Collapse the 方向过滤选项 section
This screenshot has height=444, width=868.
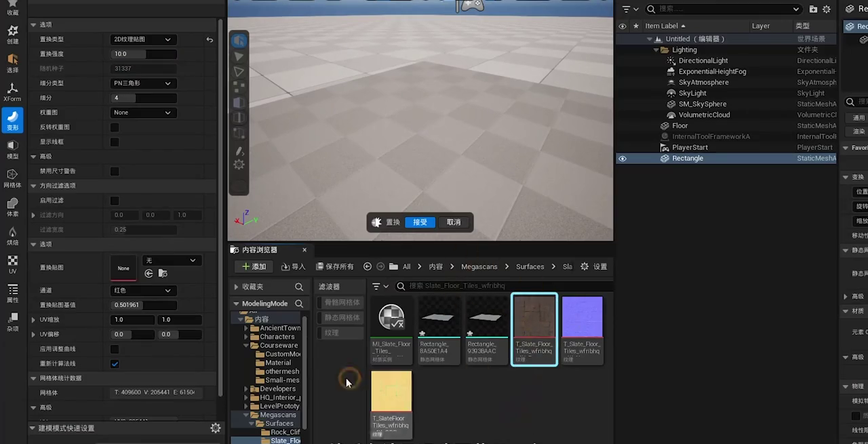click(x=34, y=186)
